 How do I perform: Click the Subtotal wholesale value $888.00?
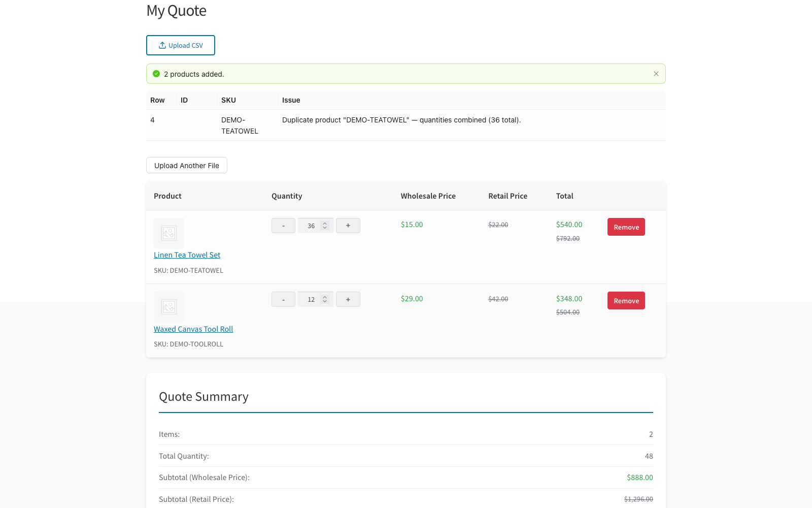[639, 478]
